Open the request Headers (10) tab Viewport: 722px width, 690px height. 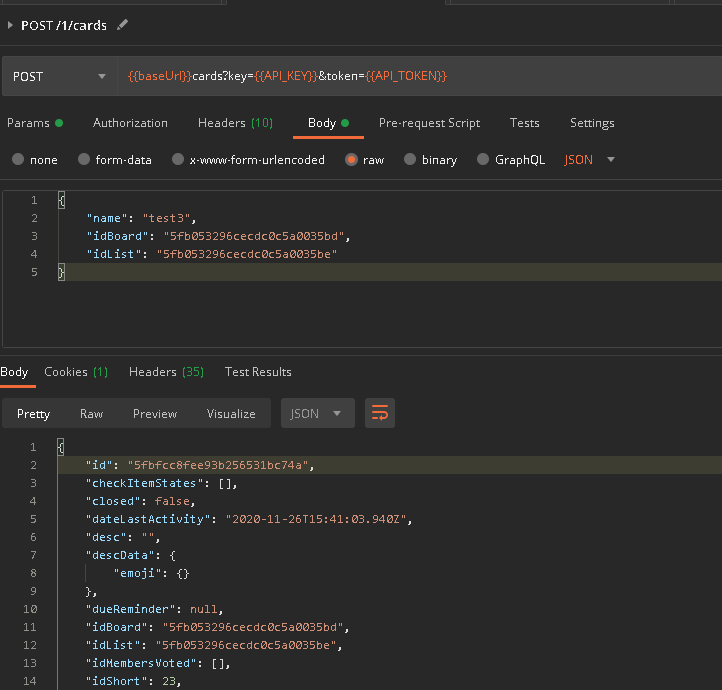(235, 123)
